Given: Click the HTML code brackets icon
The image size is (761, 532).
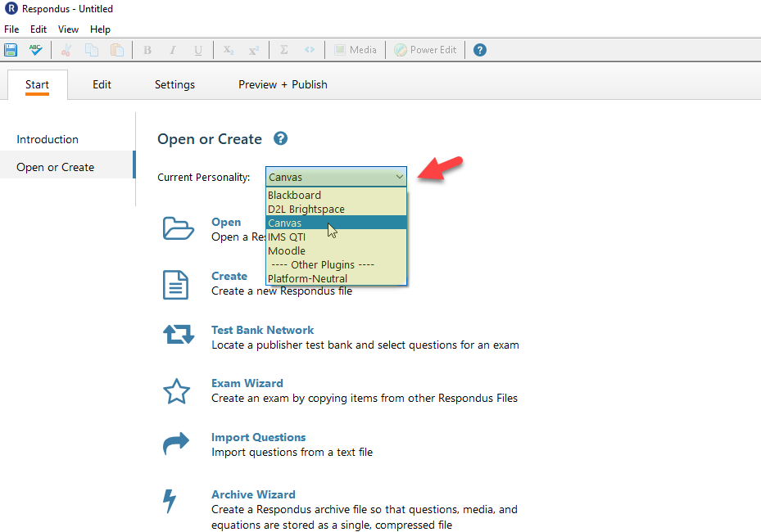Looking at the screenshot, I should [310, 50].
